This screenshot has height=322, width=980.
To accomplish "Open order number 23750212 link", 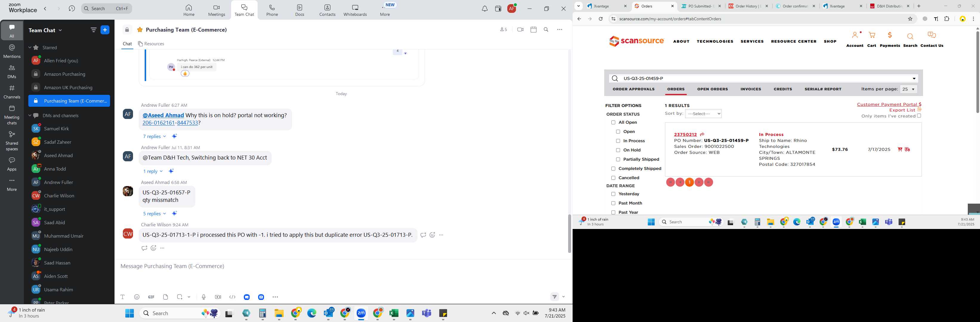I will 685,134.
